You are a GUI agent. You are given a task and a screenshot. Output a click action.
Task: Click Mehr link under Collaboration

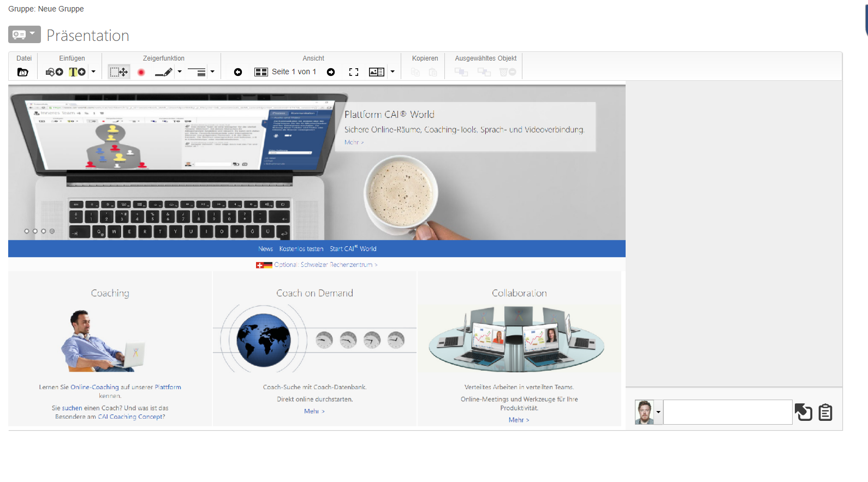(519, 420)
